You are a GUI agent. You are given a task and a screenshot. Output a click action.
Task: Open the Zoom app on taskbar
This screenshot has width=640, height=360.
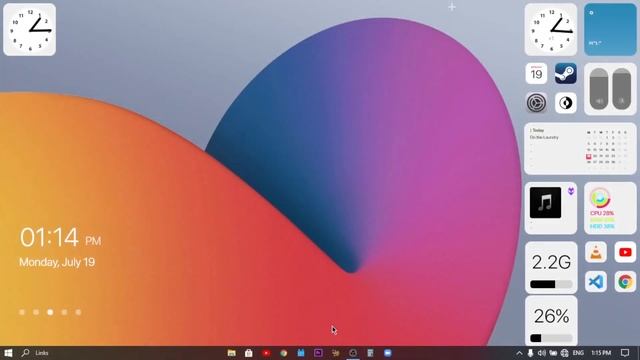pos(387,353)
